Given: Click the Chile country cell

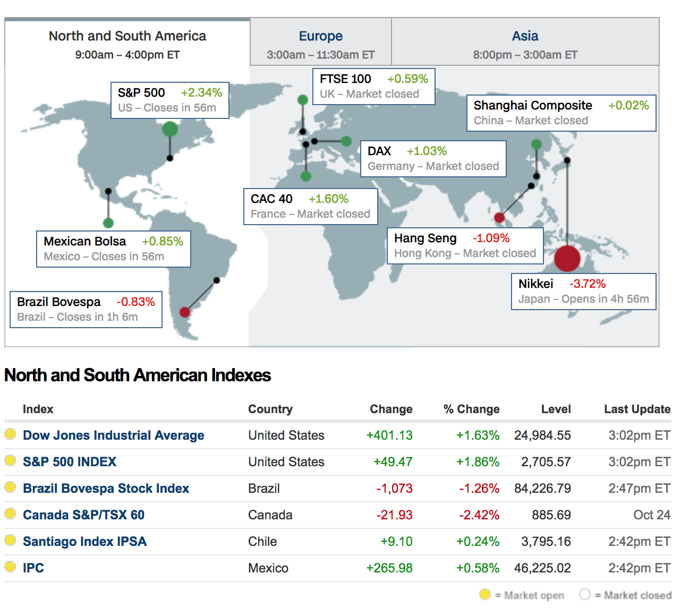Looking at the screenshot, I should [262, 542].
